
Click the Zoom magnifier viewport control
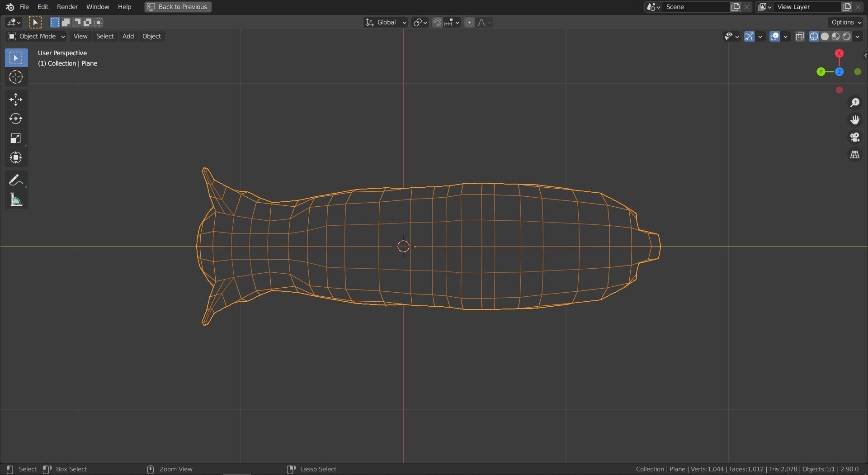coord(855,103)
